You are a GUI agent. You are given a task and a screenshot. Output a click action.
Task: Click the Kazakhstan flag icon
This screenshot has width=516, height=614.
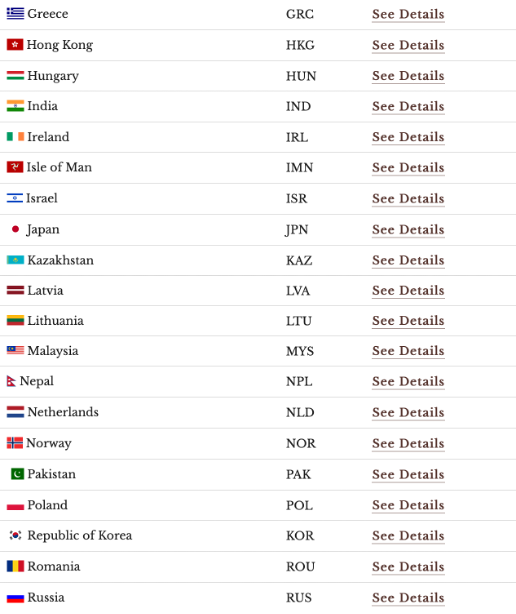tap(15, 260)
